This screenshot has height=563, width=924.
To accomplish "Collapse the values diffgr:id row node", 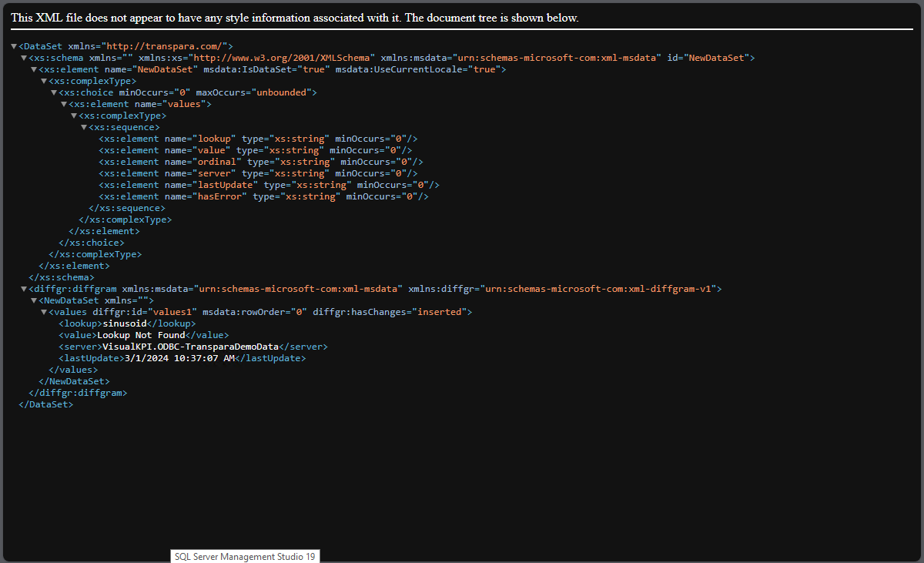I will point(44,312).
